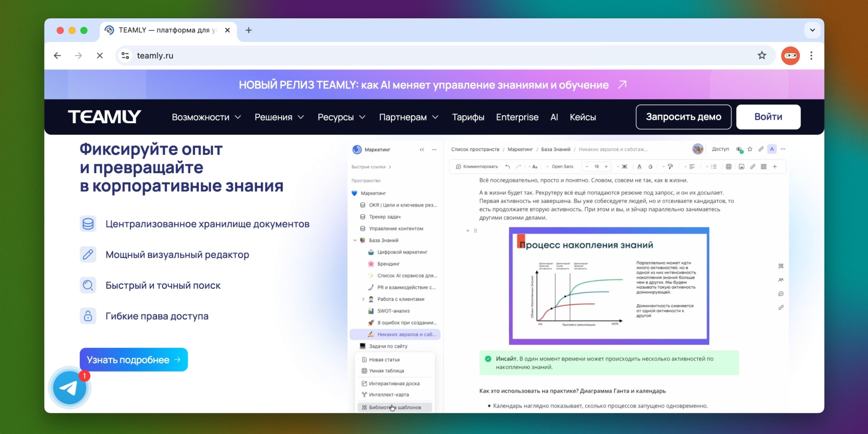Choose the fill color drop icon

coord(650,166)
